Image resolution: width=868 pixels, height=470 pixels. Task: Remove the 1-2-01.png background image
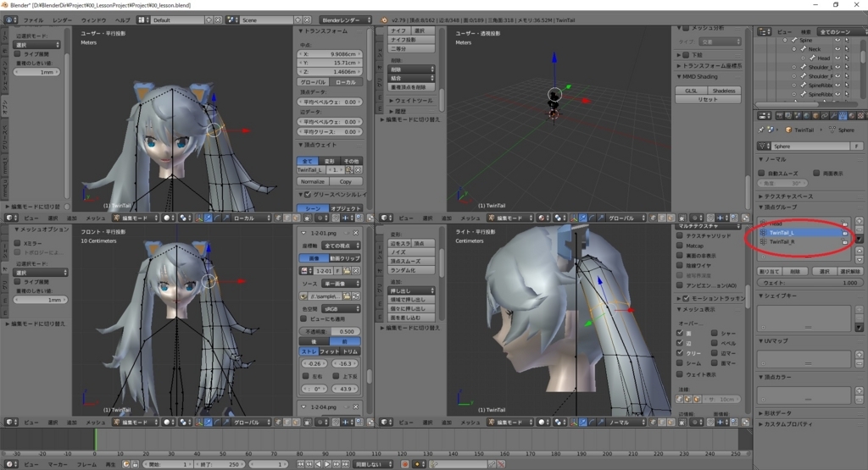click(355, 233)
